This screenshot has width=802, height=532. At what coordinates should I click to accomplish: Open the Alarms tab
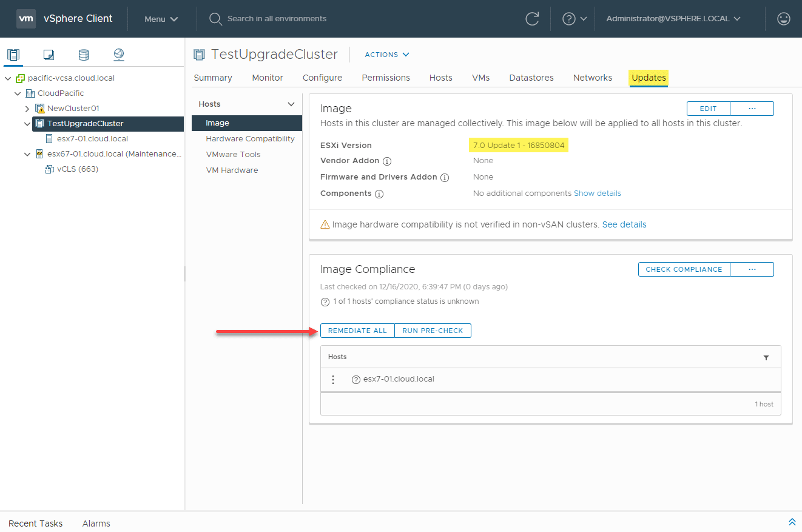click(96, 524)
